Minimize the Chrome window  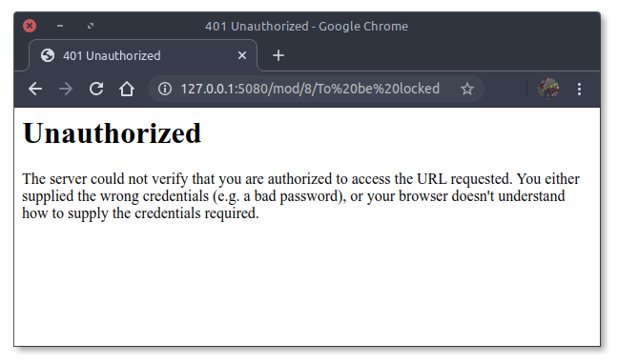(60, 26)
